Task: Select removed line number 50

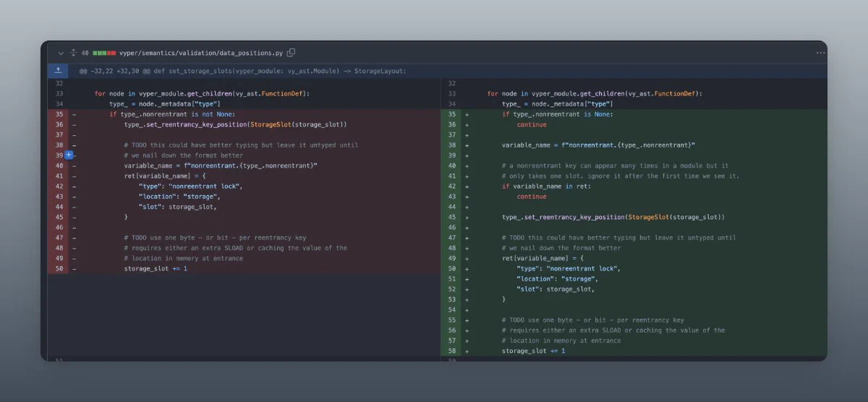Action: [59, 268]
